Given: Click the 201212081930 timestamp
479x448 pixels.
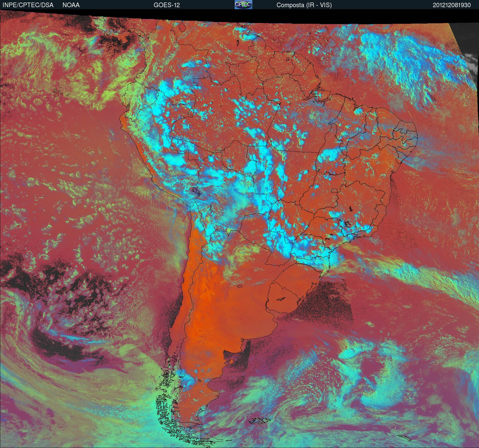Looking at the screenshot, I should click(452, 5).
